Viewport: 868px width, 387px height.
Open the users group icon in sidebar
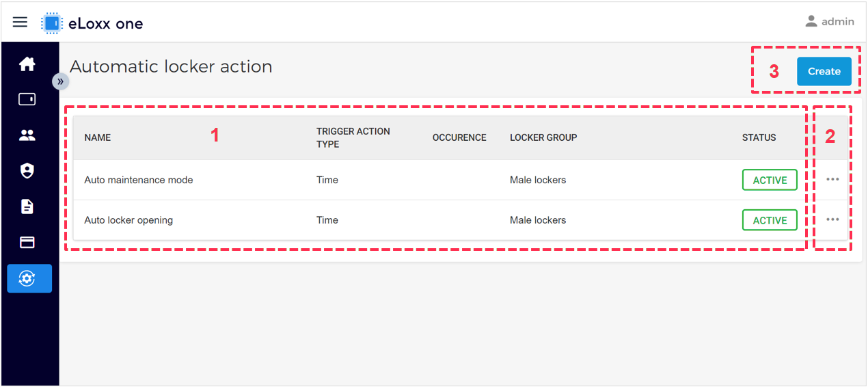coord(27,135)
